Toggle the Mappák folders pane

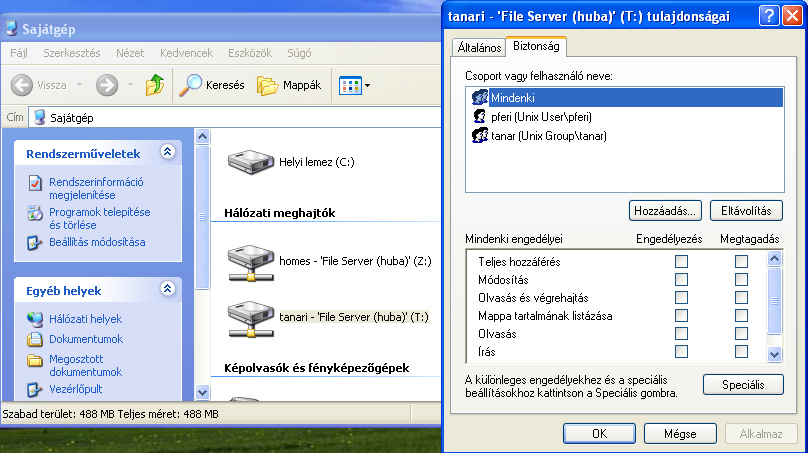point(289,86)
